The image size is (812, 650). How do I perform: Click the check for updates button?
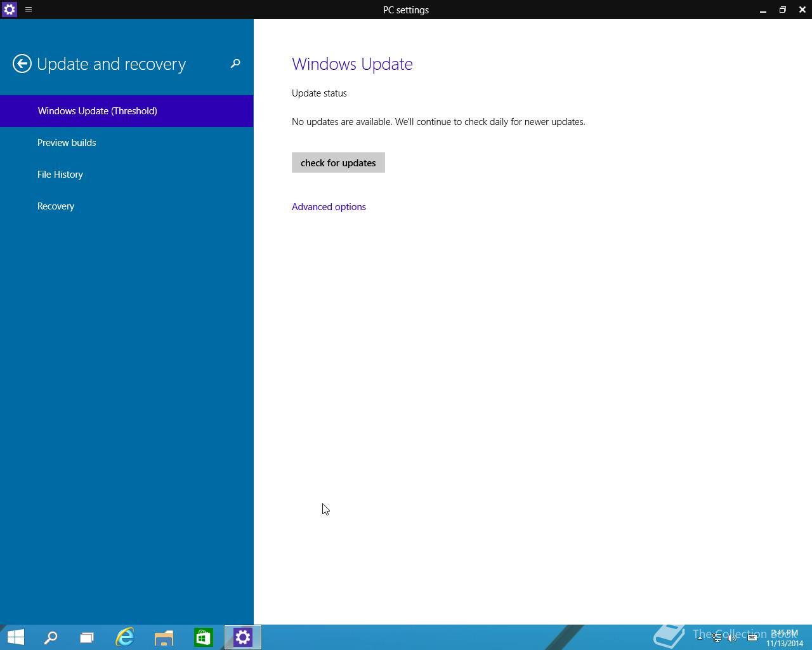tap(338, 162)
